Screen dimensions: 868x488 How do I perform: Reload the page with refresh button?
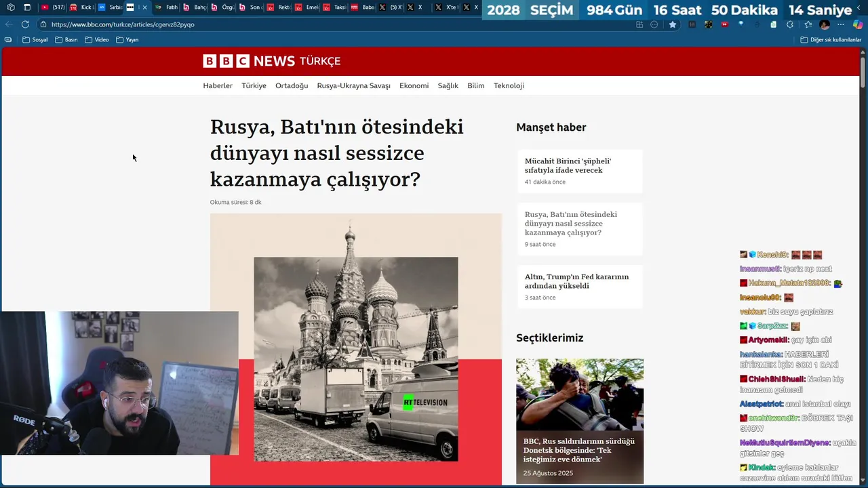point(25,24)
